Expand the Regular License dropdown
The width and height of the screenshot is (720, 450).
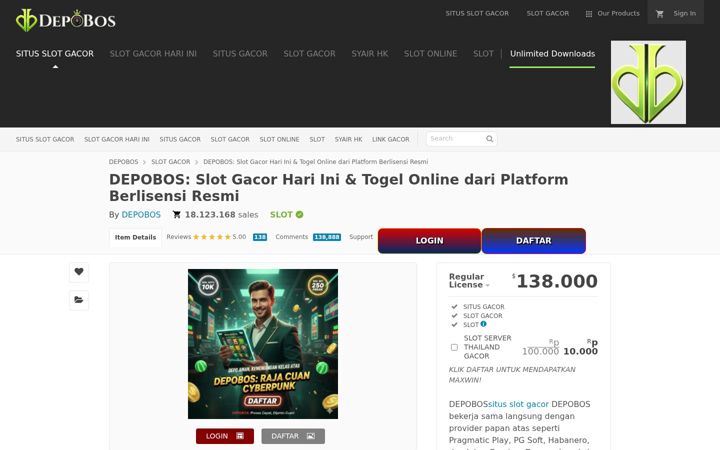(x=469, y=281)
